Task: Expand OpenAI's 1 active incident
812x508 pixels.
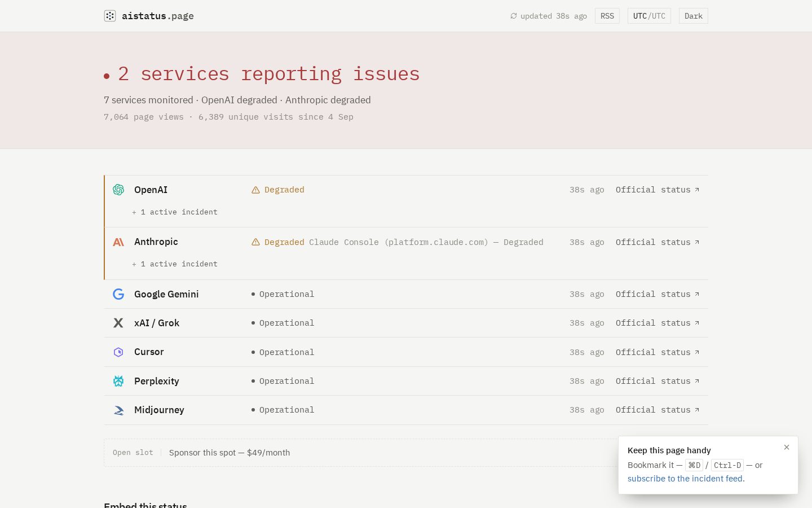Action: pos(175,212)
